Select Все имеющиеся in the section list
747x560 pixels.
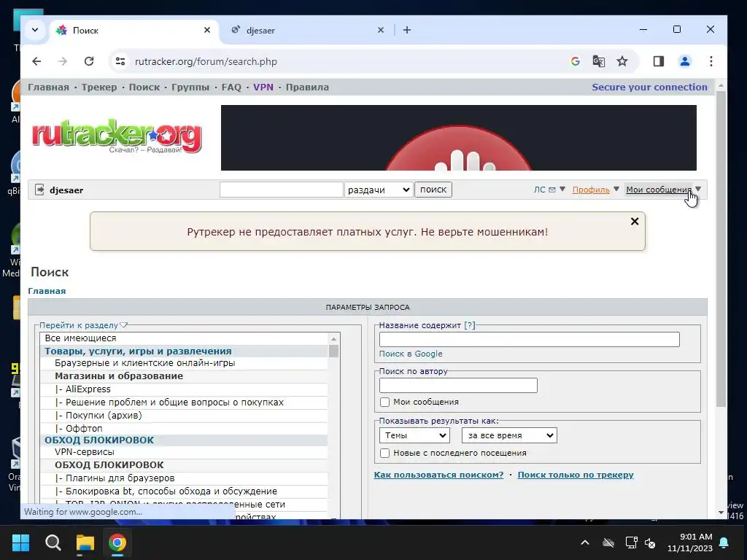pos(185,338)
